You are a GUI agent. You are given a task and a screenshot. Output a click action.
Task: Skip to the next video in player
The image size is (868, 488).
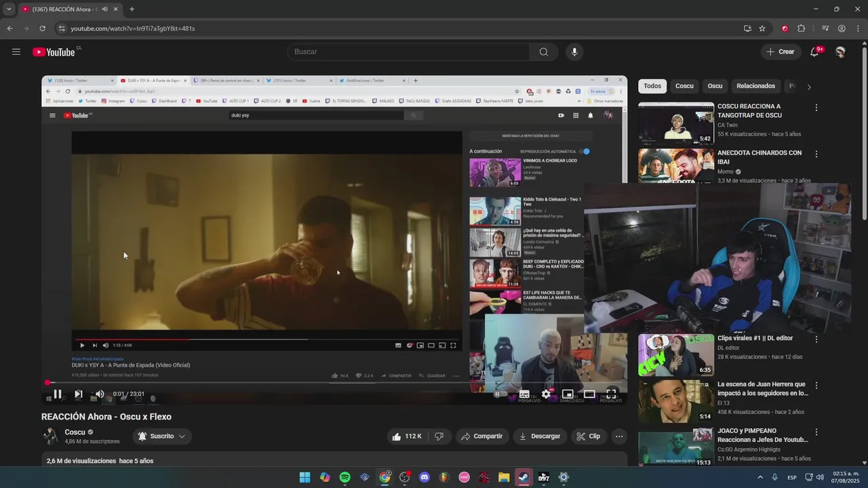78,394
